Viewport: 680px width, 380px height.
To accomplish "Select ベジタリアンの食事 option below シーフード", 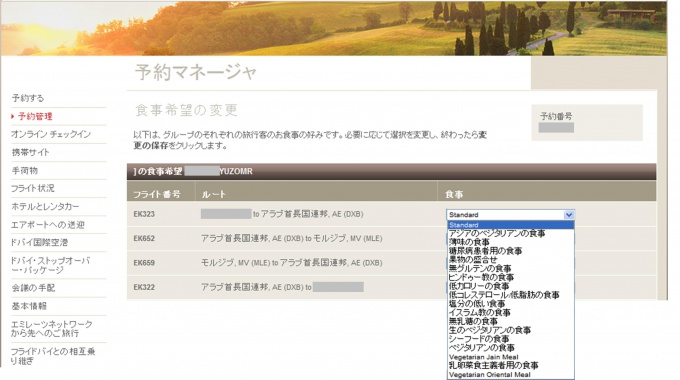I will point(481,348).
